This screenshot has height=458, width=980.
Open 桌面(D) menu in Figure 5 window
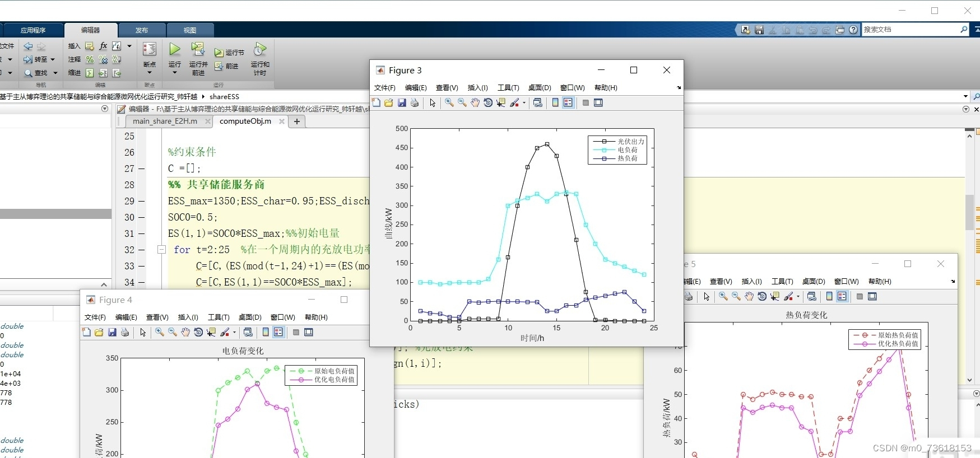point(814,282)
